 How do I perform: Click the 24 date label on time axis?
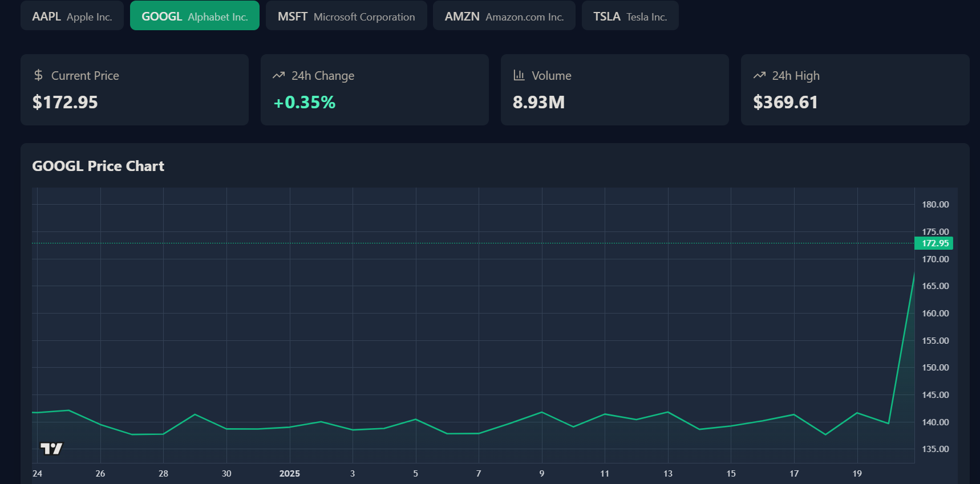[x=38, y=473]
